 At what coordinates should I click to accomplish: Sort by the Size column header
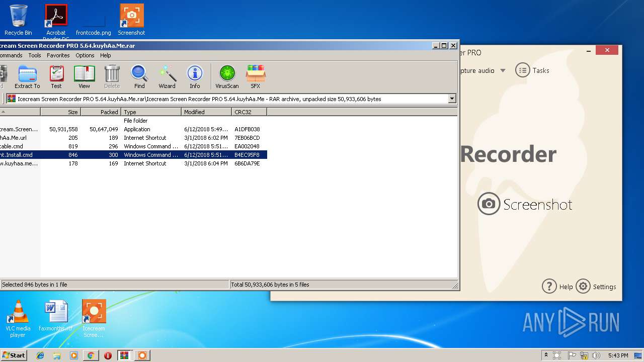click(60, 112)
